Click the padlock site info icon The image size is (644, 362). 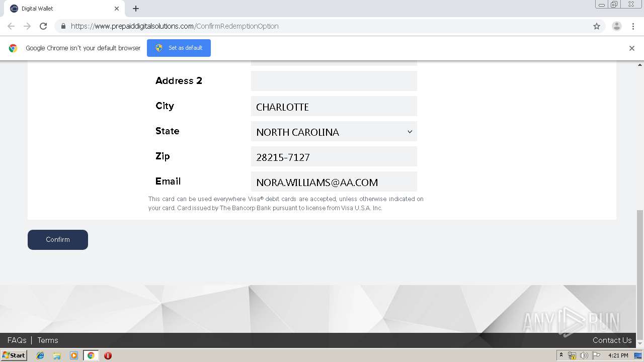pyautogui.click(x=63, y=26)
